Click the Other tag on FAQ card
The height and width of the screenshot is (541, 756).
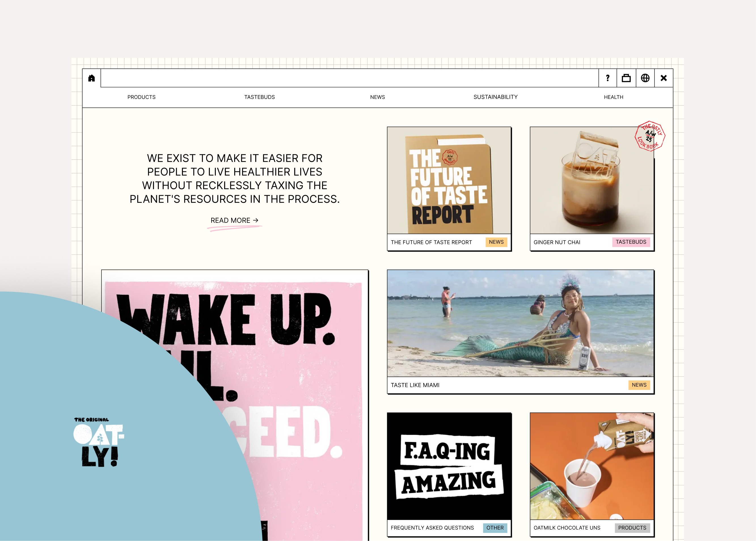pyautogui.click(x=495, y=528)
